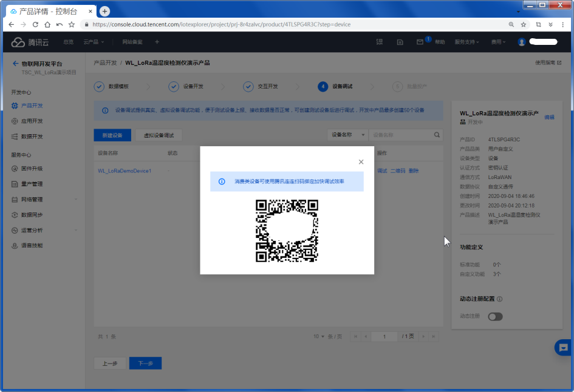Select 产品开发 in sidebar
This screenshot has width=574, height=392.
[x=32, y=106]
